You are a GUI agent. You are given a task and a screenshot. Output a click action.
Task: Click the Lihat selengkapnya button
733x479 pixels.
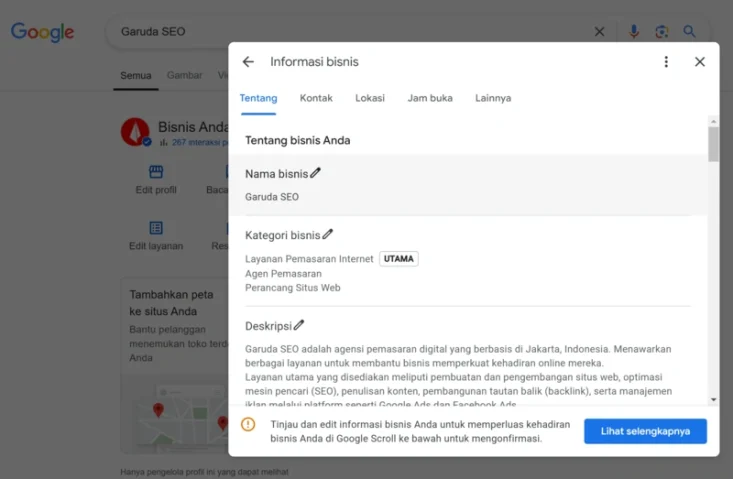point(645,431)
